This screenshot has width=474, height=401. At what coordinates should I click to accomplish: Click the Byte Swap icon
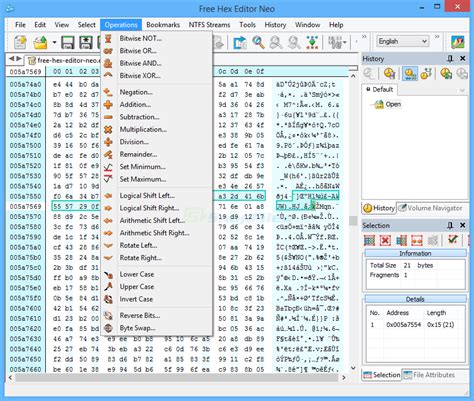click(108, 328)
